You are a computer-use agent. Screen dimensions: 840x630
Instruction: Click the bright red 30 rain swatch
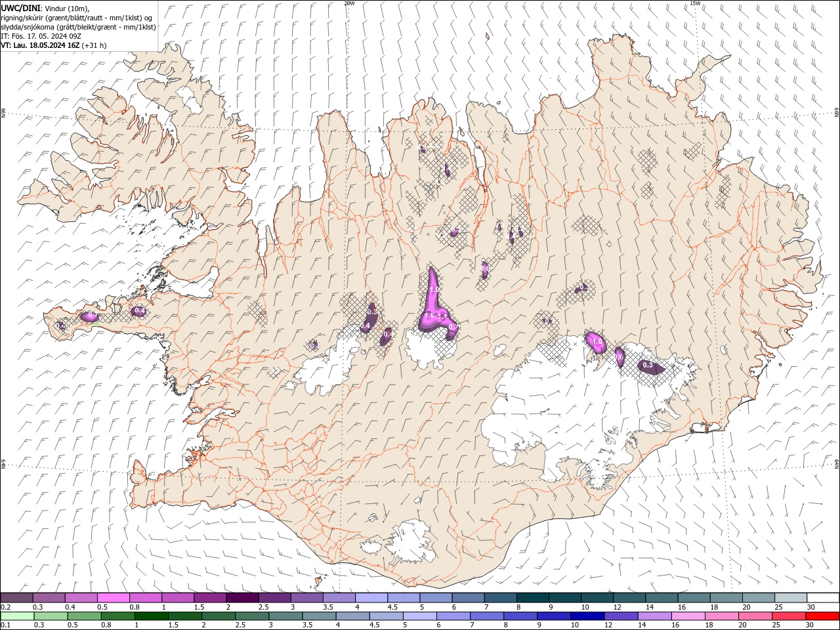pyautogui.click(x=822, y=616)
